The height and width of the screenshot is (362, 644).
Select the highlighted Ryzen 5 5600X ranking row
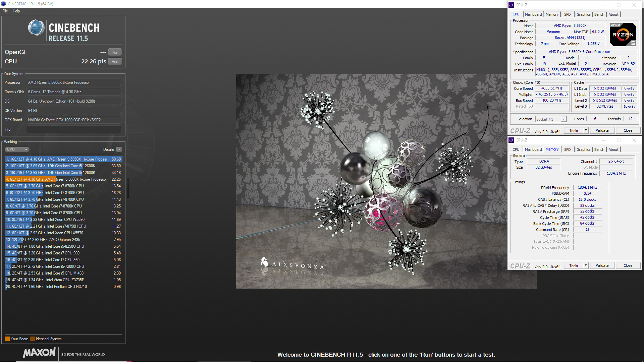pyautogui.click(x=63, y=179)
